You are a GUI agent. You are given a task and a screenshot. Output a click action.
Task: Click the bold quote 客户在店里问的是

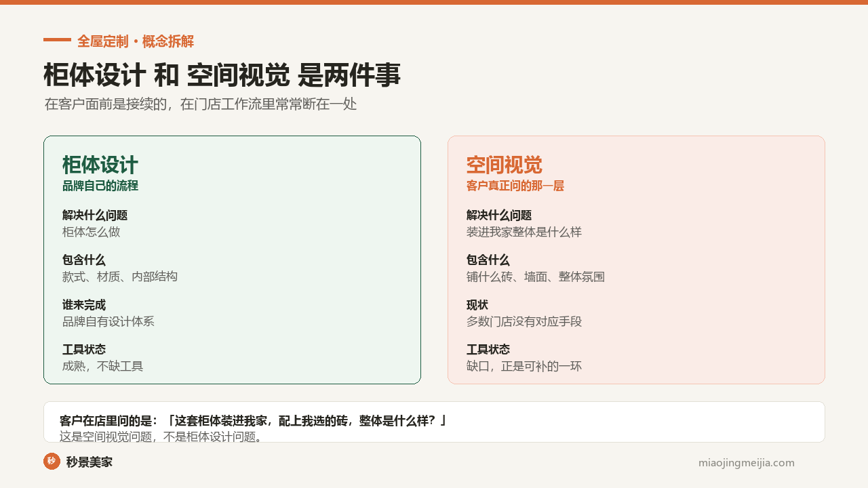pos(254,421)
